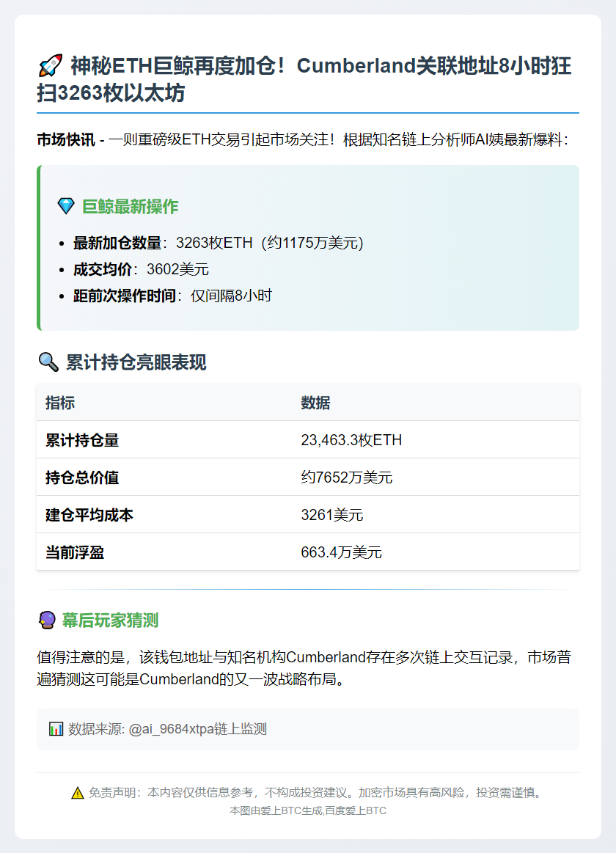Click the bold label 市场快讯

[66, 140]
